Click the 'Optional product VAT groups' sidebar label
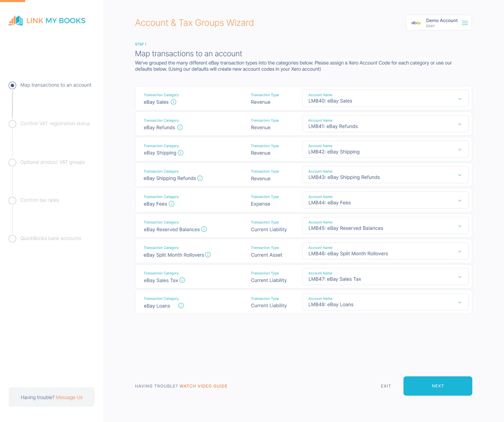504x422 pixels. pyautogui.click(x=52, y=162)
